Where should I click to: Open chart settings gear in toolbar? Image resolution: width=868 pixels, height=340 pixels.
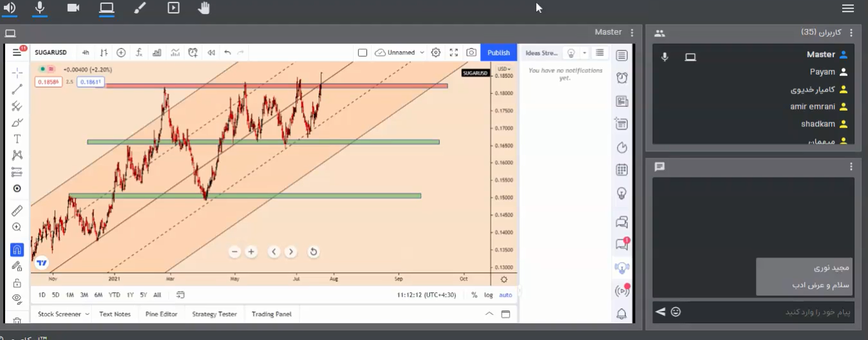point(436,53)
